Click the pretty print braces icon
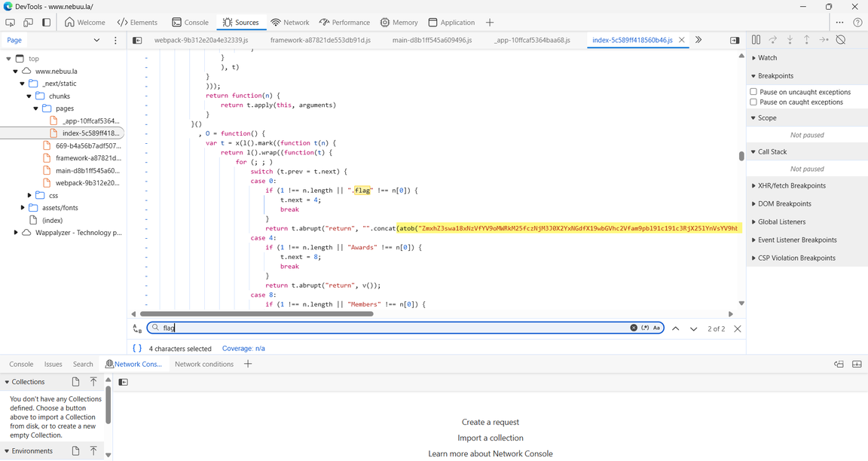The height and width of the screenshot is (461, 868). [x=137, y=348]
